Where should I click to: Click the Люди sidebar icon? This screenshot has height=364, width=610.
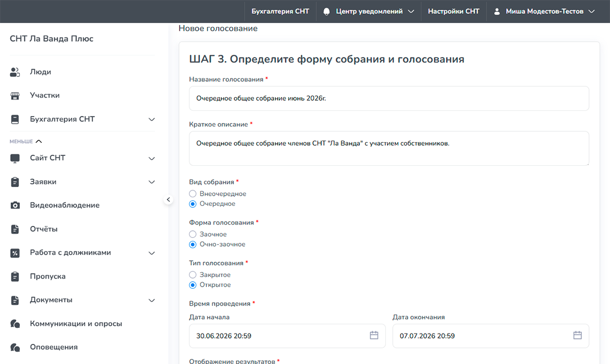click(x=15, y=72)
